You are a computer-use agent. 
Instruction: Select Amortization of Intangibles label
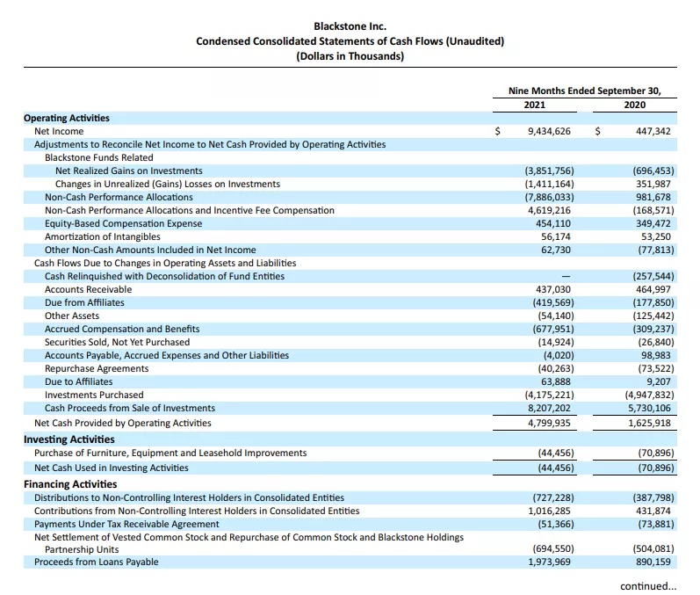pyautogui.click(x=102, y=236)
